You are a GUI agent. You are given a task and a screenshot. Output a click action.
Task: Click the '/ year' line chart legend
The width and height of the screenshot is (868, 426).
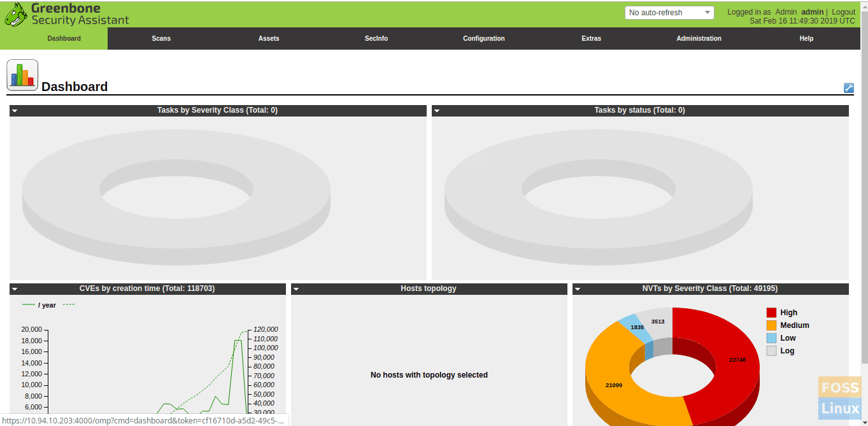tap(39, 305)
